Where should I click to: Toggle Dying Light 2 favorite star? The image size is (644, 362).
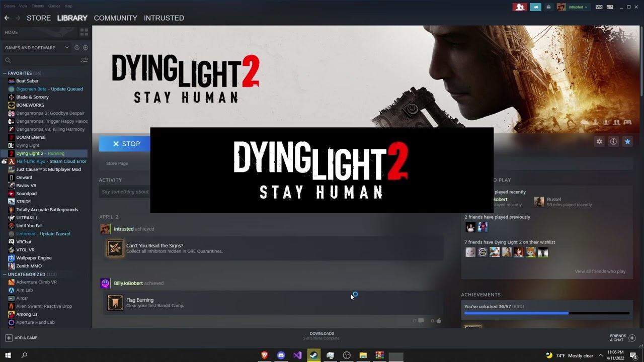tap(627, 142)
